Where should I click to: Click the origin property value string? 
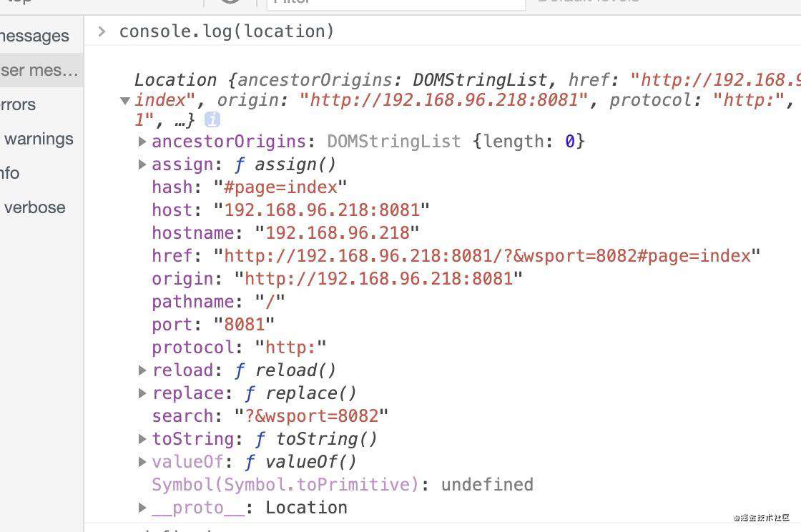pyautogui.click(x=378, y=278)
